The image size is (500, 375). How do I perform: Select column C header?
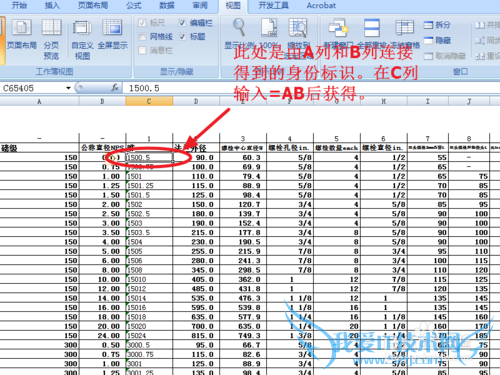pyautogui.click(x=149, y=101)
